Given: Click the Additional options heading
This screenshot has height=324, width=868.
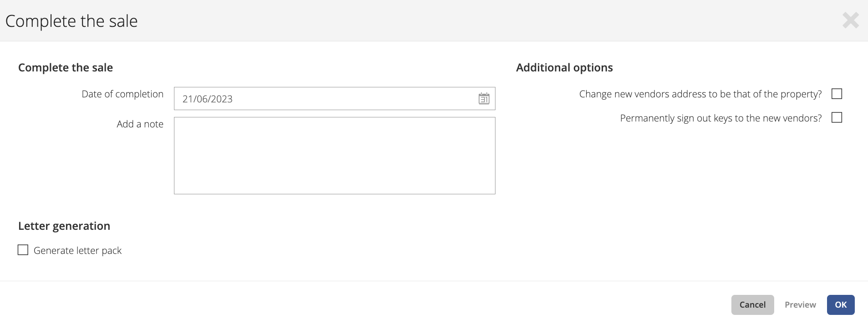Looking at the screenshot, I should click(564, 68).
